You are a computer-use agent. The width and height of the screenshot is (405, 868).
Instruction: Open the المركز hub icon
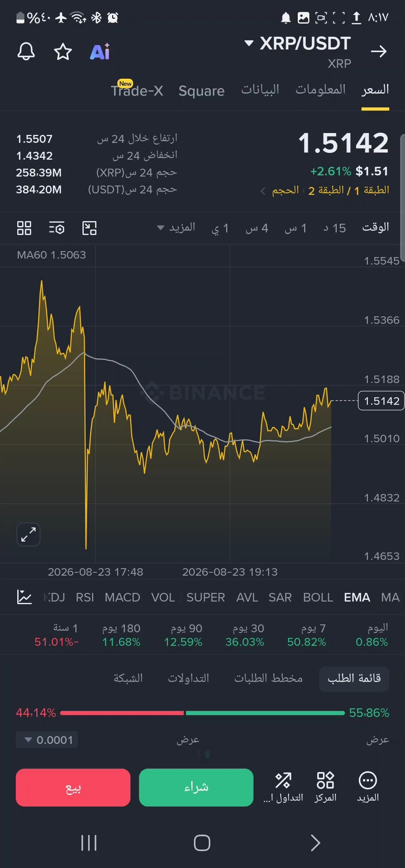click(325, 787)
